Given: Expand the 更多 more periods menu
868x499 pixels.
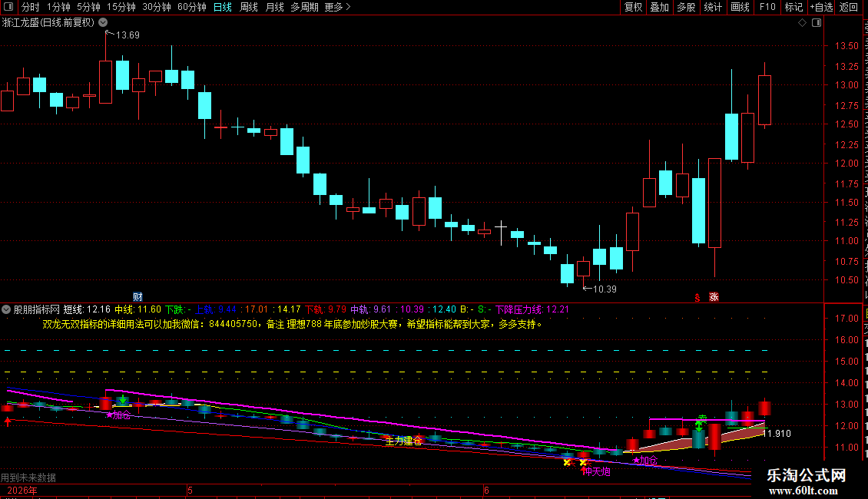Looking at the screenshot, I should point(337,7).
